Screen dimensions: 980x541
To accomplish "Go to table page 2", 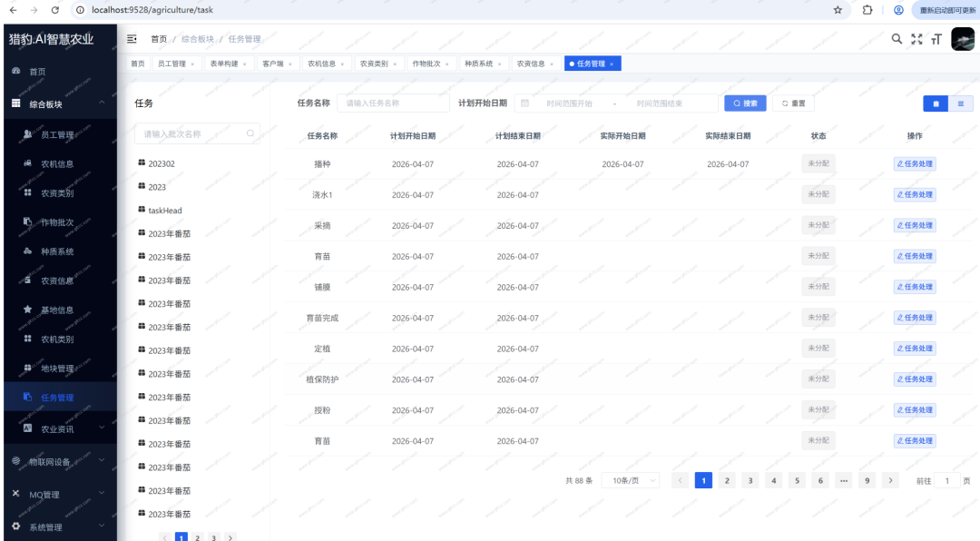I will tap(727, 480).
